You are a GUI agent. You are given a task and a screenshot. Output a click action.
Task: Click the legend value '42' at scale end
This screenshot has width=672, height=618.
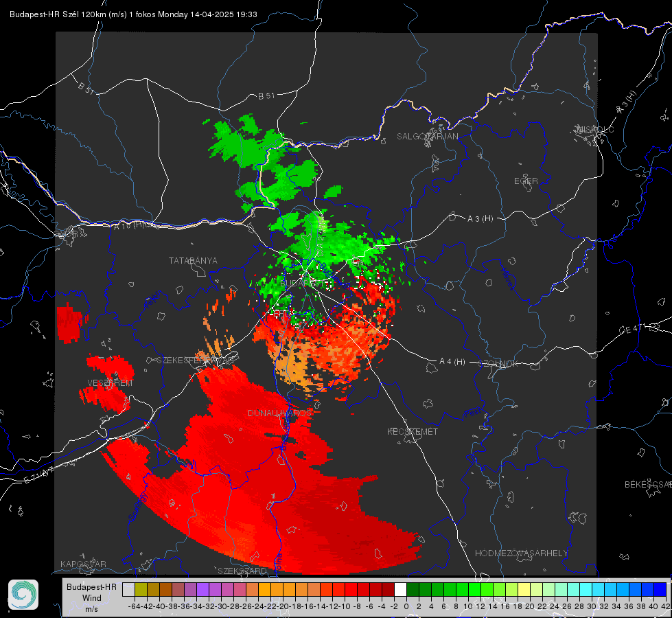666,606
